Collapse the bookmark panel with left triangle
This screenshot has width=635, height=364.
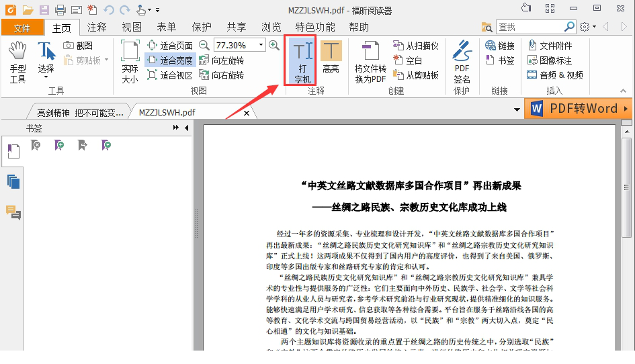pos(186,128)
